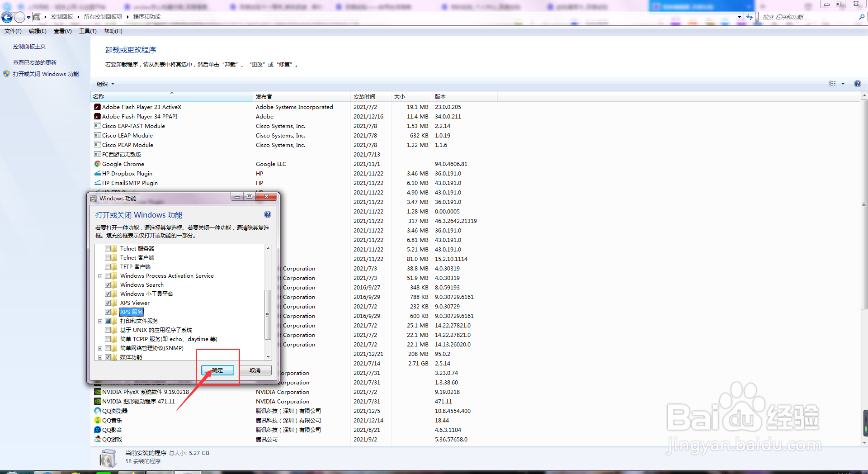Open the view options dropdown arrow

pyautogui.click(x=843, y=84)
